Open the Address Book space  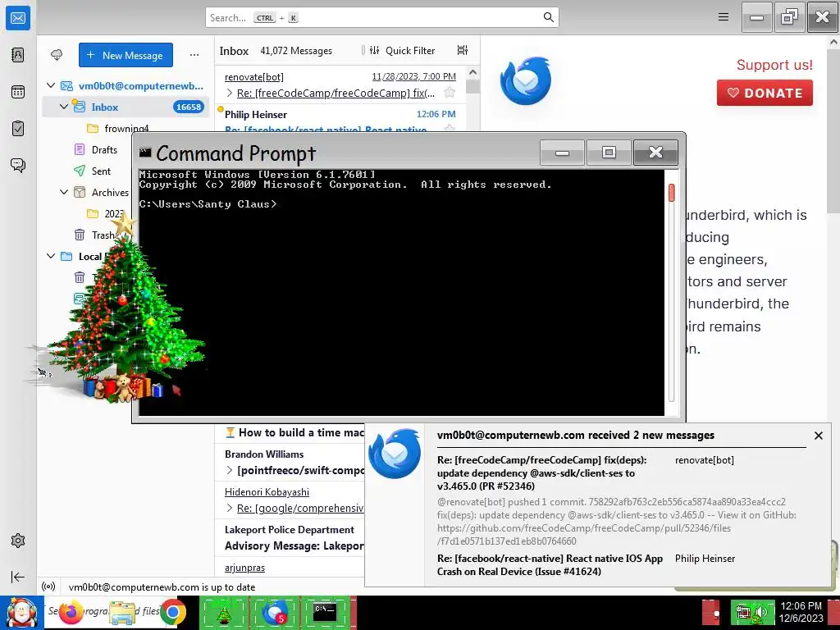18,55
